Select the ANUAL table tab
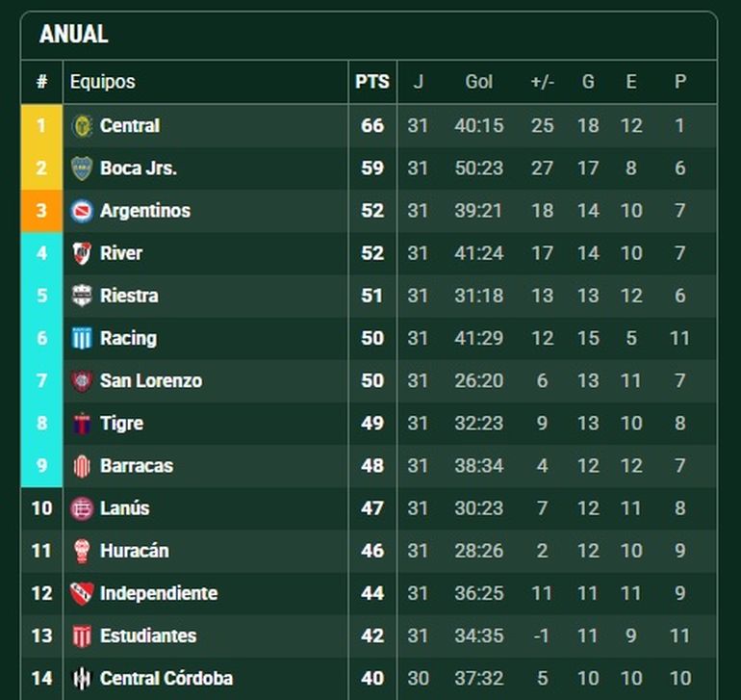741x700 pixels. tap(74, 35)
